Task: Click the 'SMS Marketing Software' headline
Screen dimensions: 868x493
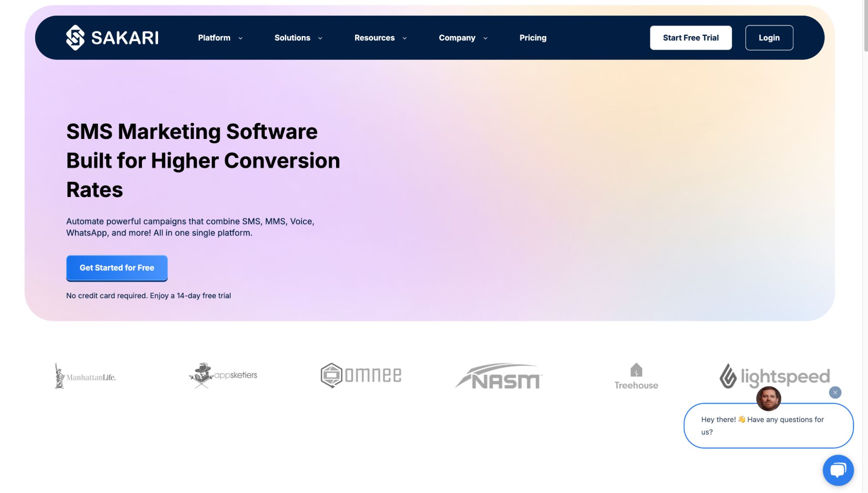Action: pyautogui.click(x=203, y=161)
